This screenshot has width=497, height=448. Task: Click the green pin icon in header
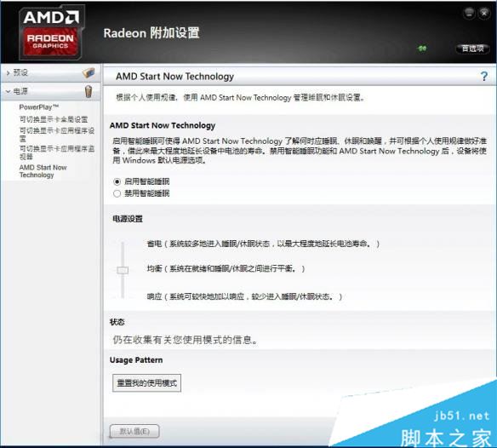(x=422, y=49)
